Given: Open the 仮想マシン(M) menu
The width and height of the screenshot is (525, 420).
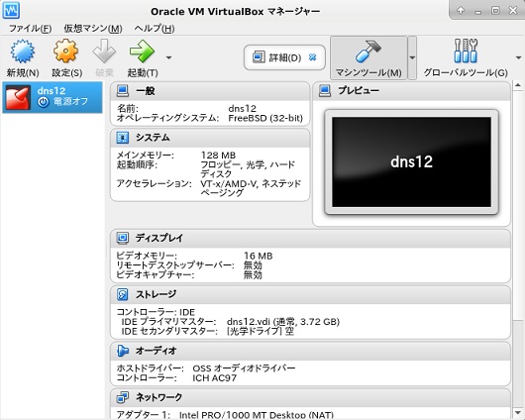Looking at the screenshot, I should click(93, 29).
